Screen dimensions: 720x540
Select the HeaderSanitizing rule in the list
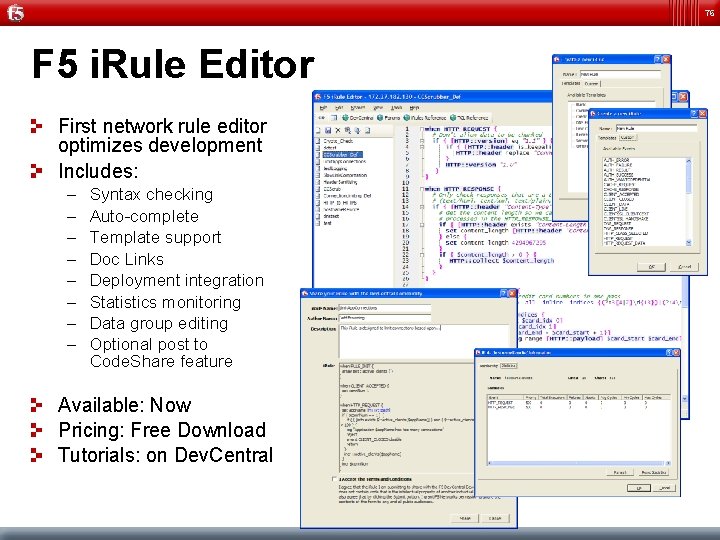point(340,182)
